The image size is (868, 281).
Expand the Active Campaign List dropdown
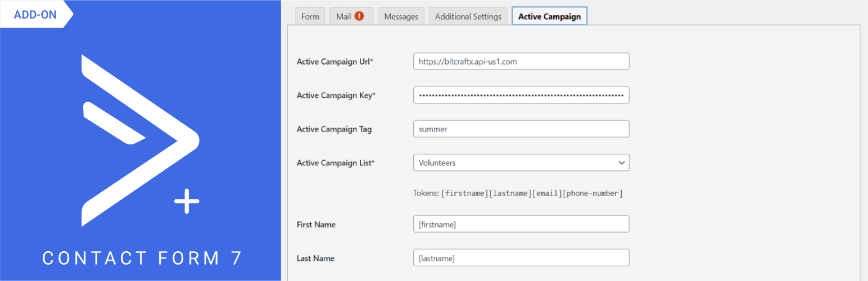tap(521, 163)
